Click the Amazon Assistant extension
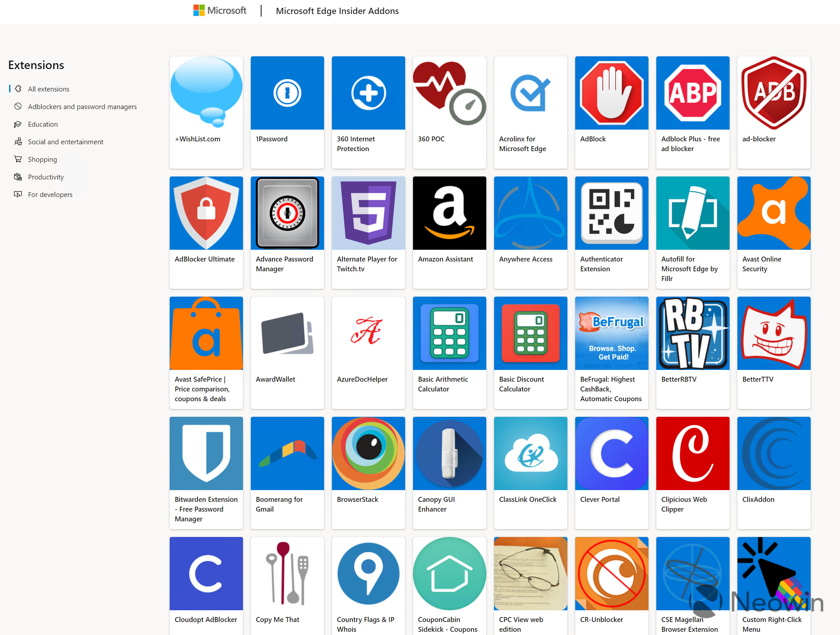This screenshot has height=635, width=840. (x=450, y=213)
